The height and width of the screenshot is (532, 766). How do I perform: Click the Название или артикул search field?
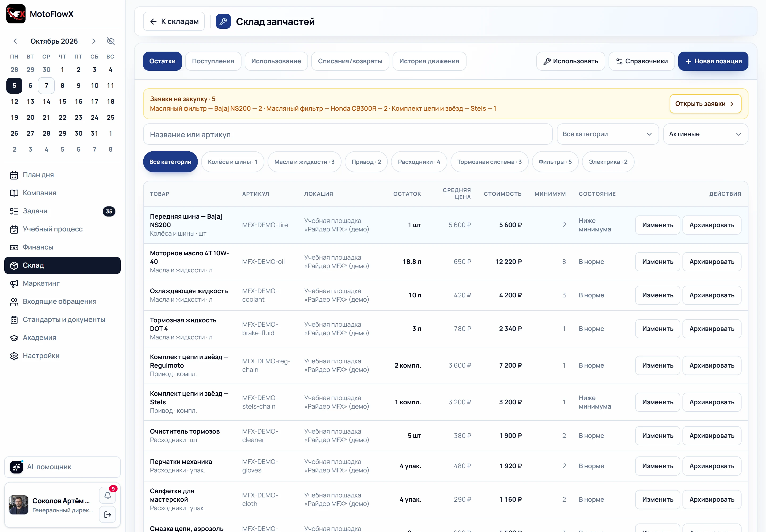(x=348, y=134)
